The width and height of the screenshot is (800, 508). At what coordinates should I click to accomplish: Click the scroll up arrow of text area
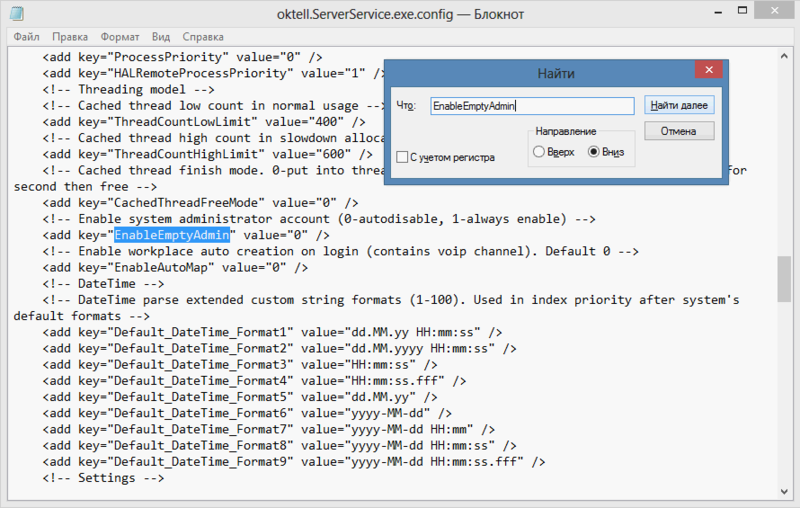(x=784, y=56)
